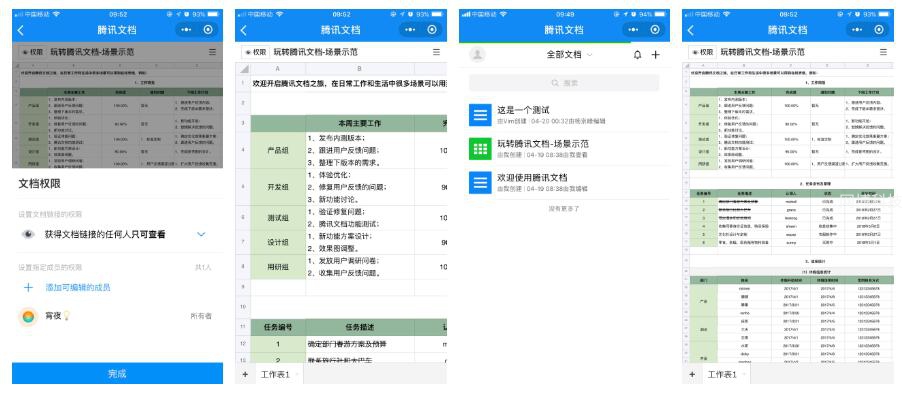Tap close circle icon on zoomed-in spreadsheet screen
The width and height of the screenshot is (905, 400).
[x=432, y=30]
